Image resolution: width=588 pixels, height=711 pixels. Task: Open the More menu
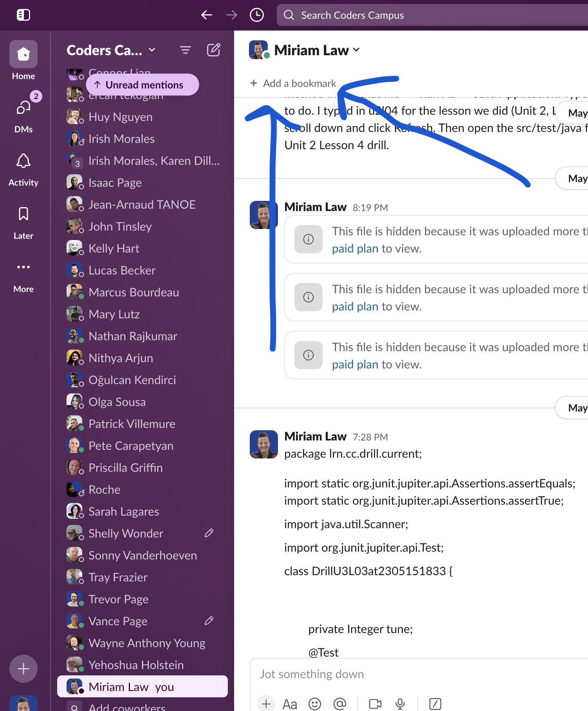pos(23,276)
